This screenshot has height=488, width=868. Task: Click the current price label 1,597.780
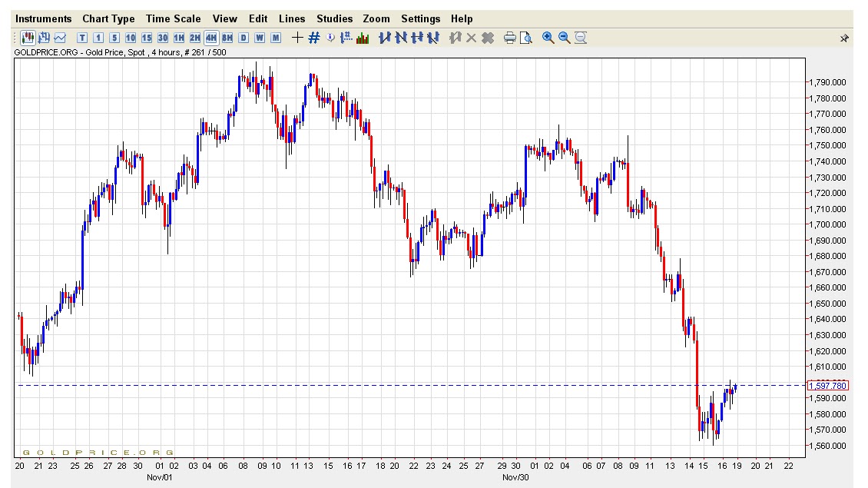point(827,386)
